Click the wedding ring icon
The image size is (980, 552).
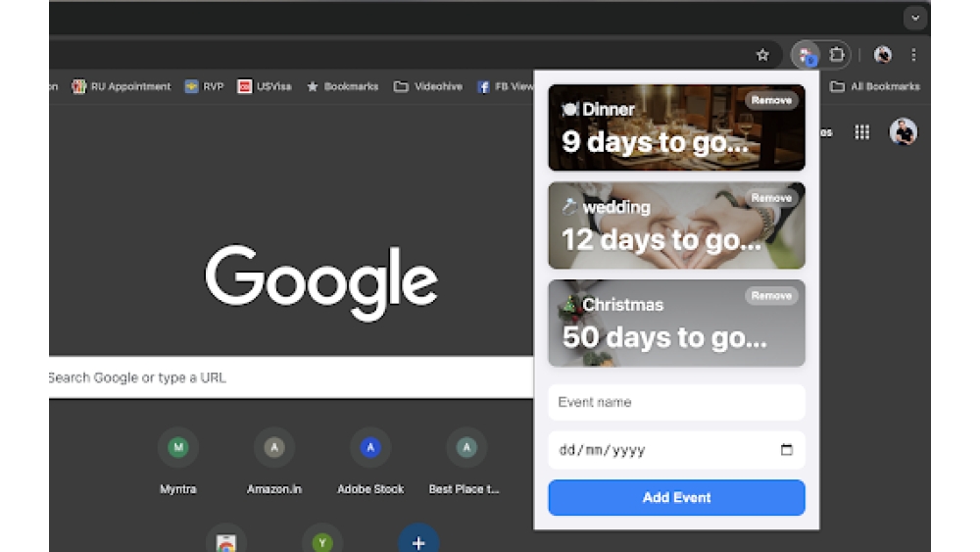pyautogui.click(x=568, y=206)
